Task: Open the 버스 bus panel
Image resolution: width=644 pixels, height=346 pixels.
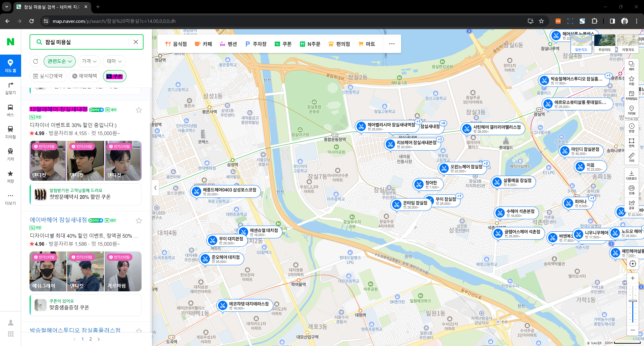Action: pyautogui.click(x=10, y=110)
